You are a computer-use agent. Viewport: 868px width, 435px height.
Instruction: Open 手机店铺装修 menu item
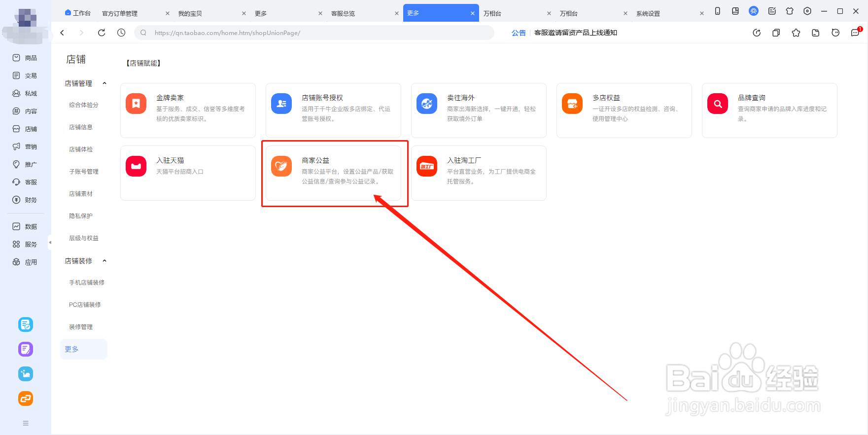(87, 283)
